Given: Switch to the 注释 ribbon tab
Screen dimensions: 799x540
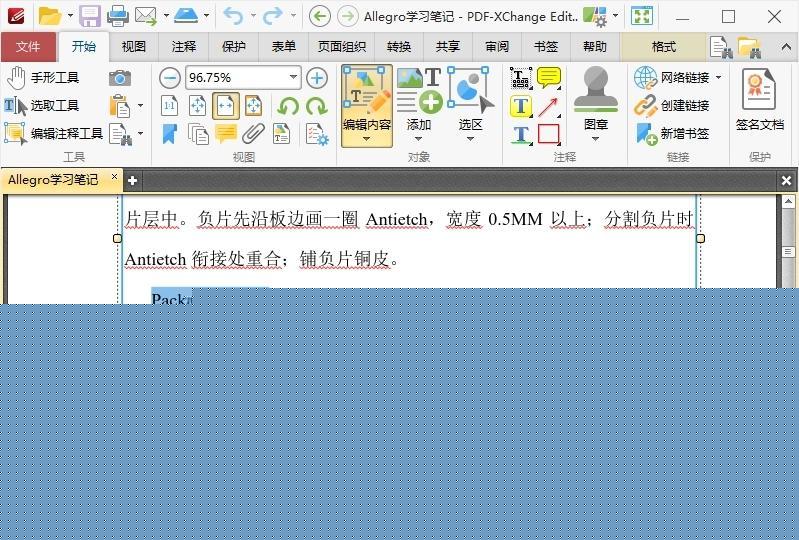Looking at the screenshot, I should pos(184,47).
